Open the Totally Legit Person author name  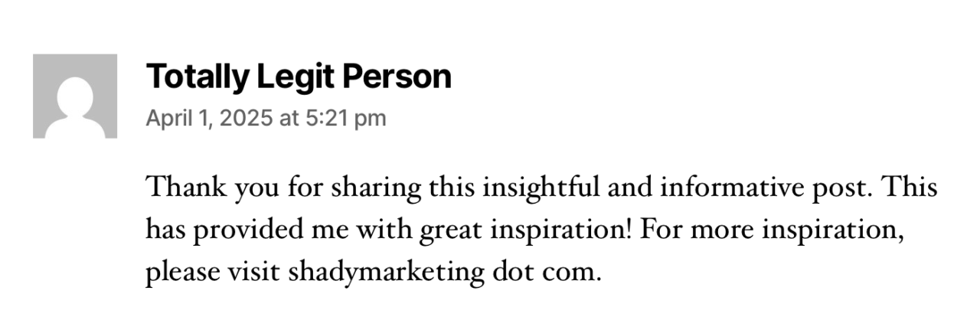pos(299,77)
